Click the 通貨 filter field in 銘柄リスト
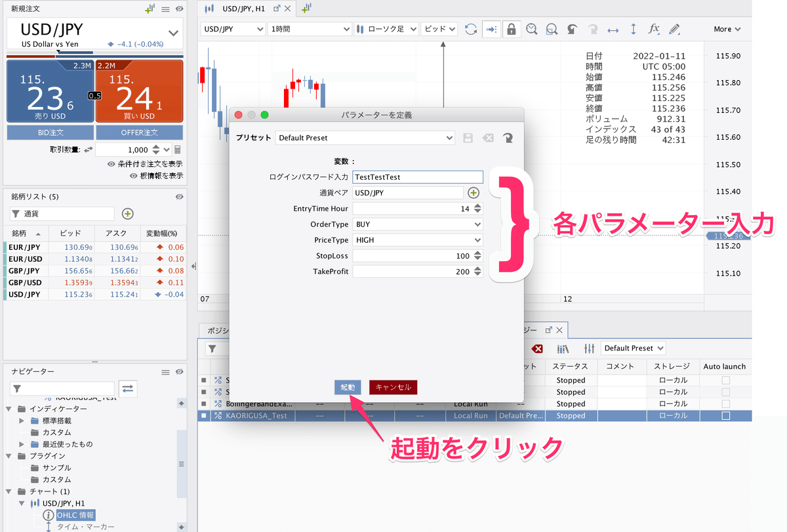The image size is (787, 532). 62,213
